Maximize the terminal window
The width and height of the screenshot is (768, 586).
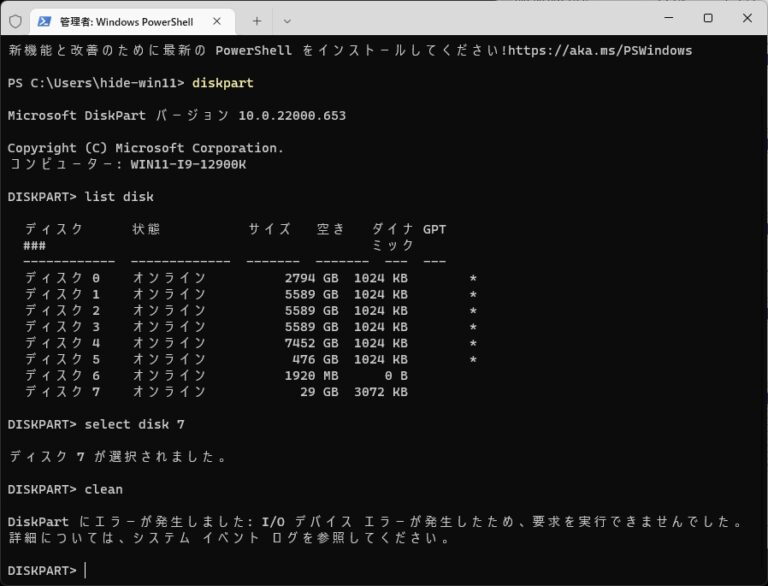pos(707,18)
